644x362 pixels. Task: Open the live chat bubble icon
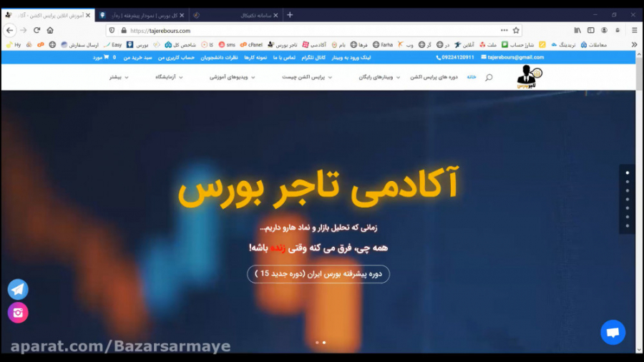coord(613,332)
